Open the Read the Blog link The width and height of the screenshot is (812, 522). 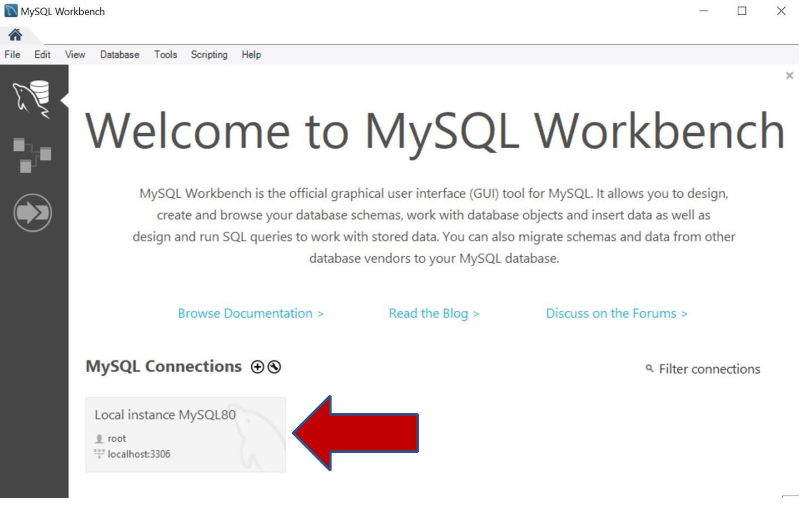click(433, 313)
